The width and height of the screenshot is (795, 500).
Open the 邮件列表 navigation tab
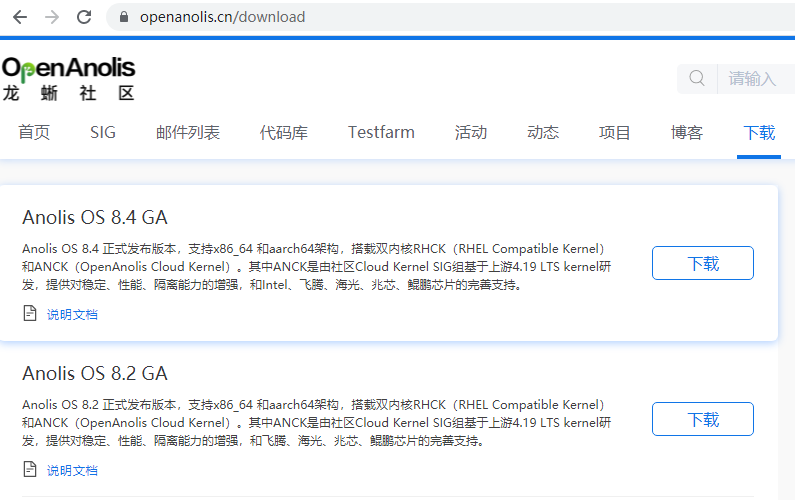(x=188, y=132)
